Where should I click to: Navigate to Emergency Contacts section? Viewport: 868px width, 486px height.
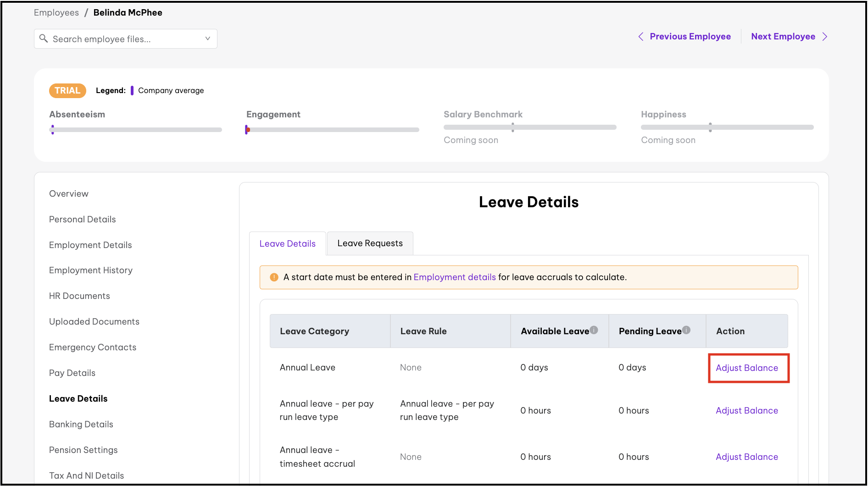click(93, 348)
